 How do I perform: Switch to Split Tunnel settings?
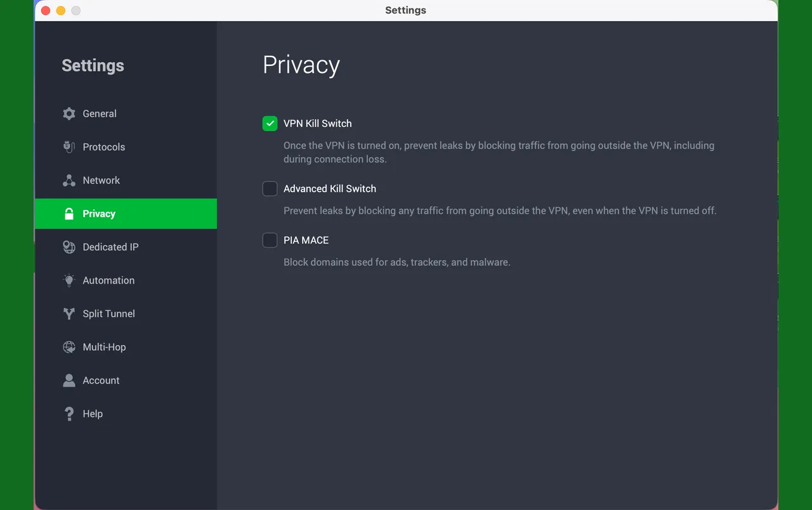click(x=126, y=313)
